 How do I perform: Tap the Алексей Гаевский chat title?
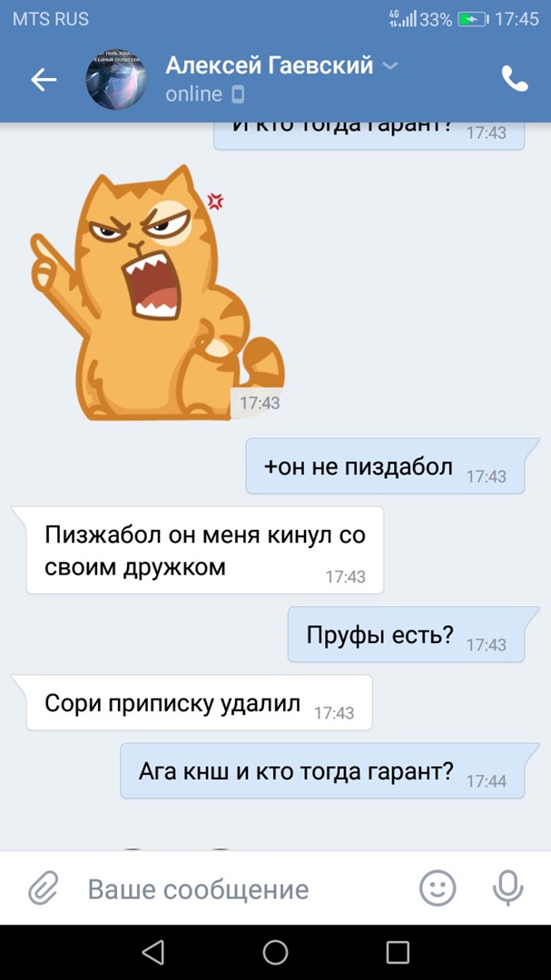tap(269, 65)
